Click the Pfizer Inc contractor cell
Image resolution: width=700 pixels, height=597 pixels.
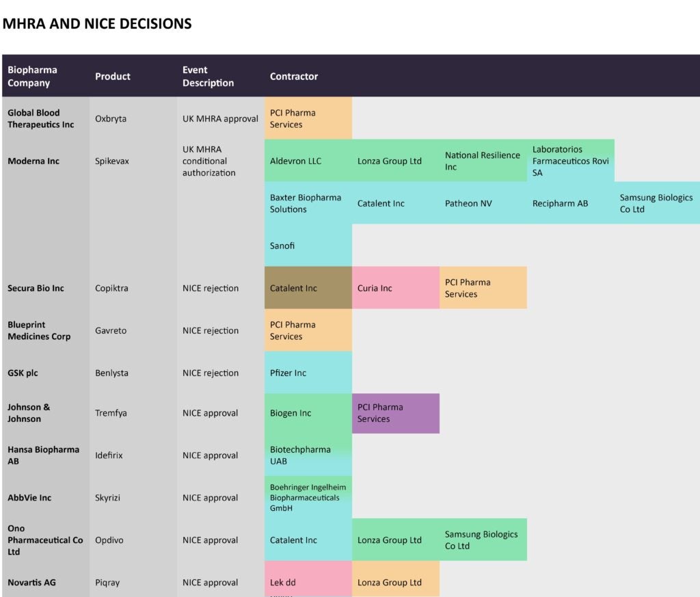pos(308,373)
